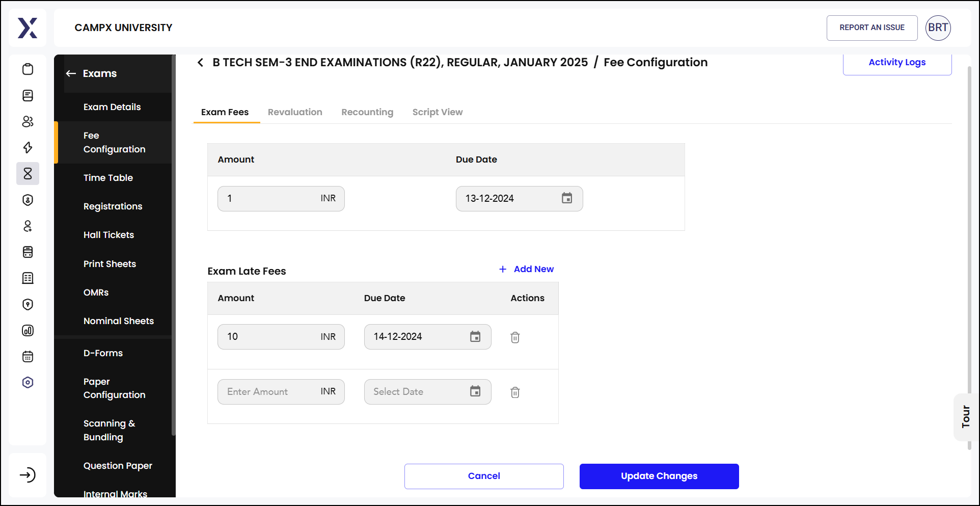Open the hexagon settings icon in left rail
The image size is (980, 506).
[x=28, y=382]
